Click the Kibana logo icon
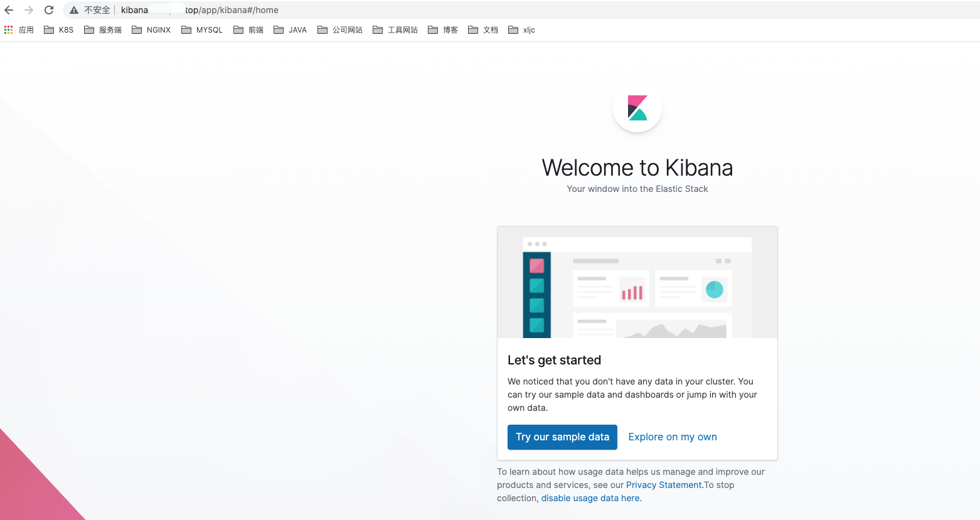The width and height of the screenshot is (980, 520). pyautogui.click(x=637, y=108)
